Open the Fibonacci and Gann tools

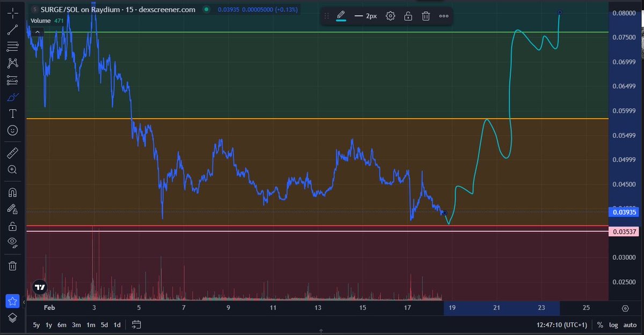pyautogui.click(x=13, y=47)
